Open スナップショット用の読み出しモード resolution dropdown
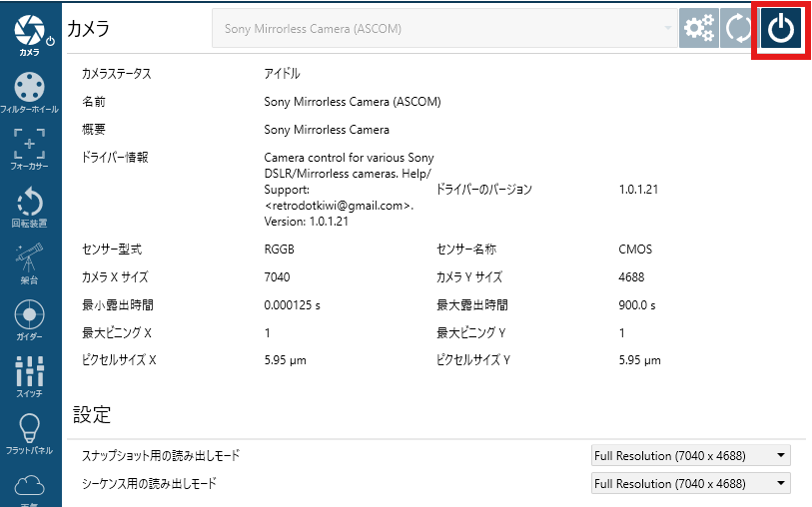Image resolution: width=812 pixels, height=507 pixels. tap(691, 456)
